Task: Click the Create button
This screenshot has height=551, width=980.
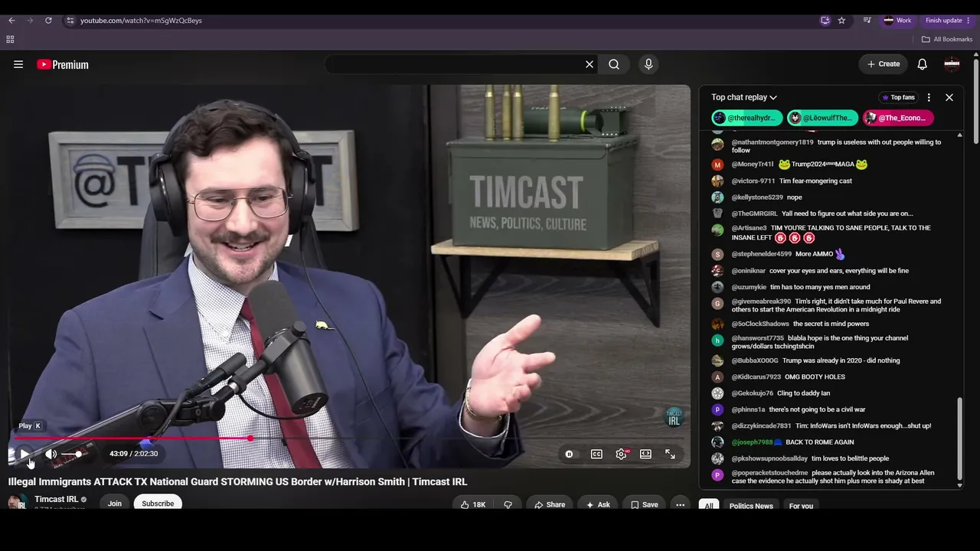Action: point(884,64)
